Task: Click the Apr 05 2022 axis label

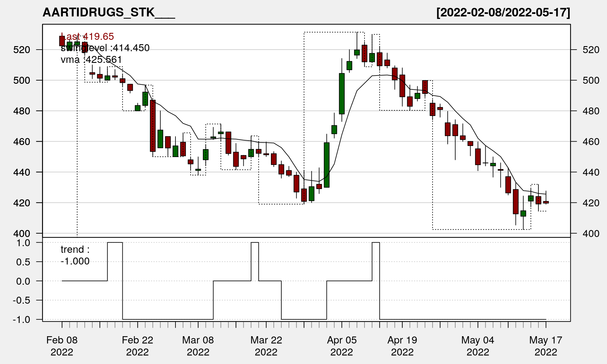Action: coord(342,346)
